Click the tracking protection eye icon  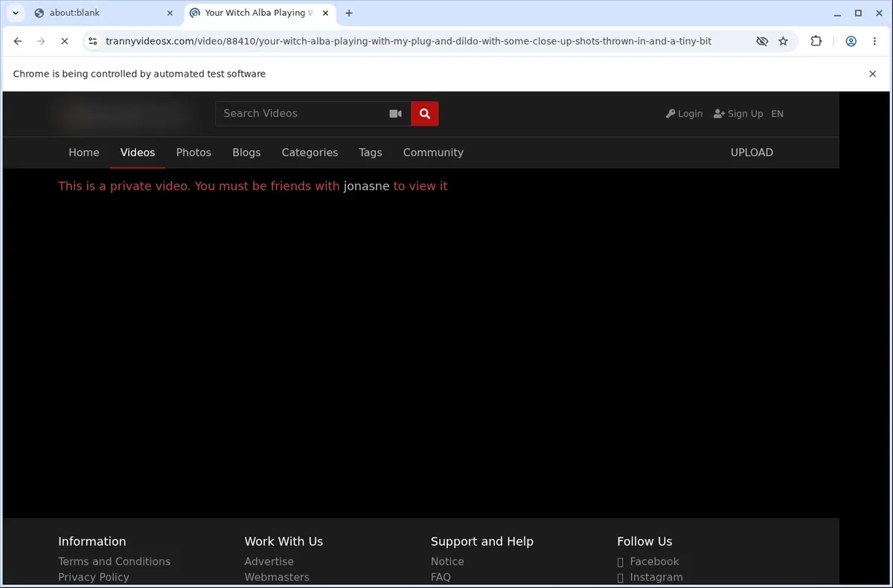(x=761, y=42)
